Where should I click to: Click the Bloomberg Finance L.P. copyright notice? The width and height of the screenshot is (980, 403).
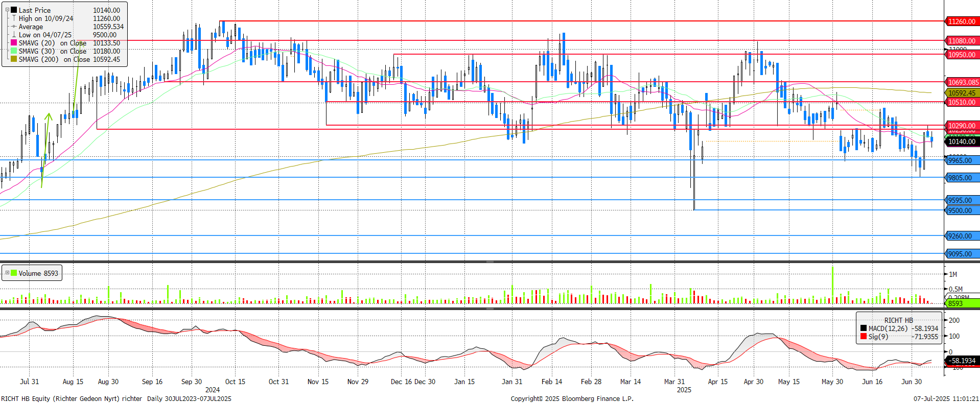pyautogui.click(x=572, y=398)
